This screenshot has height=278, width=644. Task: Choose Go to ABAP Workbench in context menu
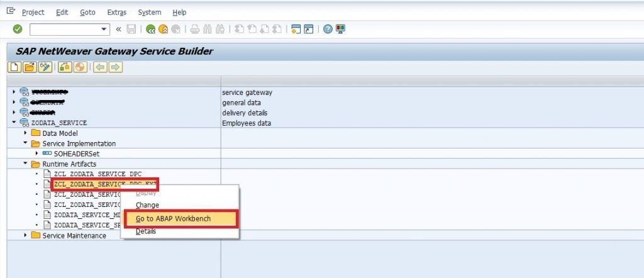[x=173, y=218]
